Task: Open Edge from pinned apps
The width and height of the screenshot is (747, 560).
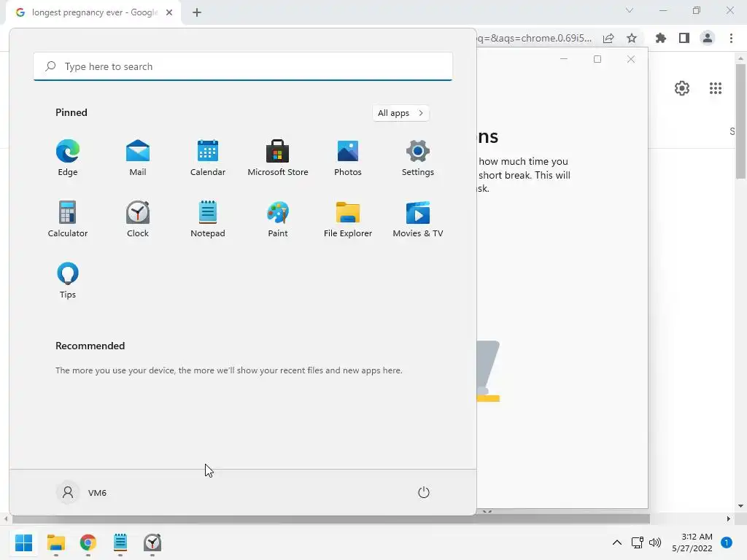Action: [68, 157]
